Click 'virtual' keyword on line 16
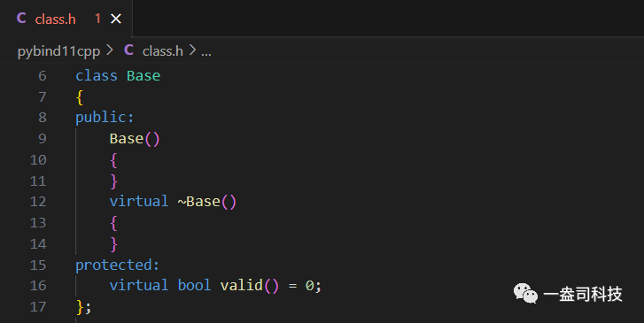The image size is (644, 323). click(x=139, y=285)
